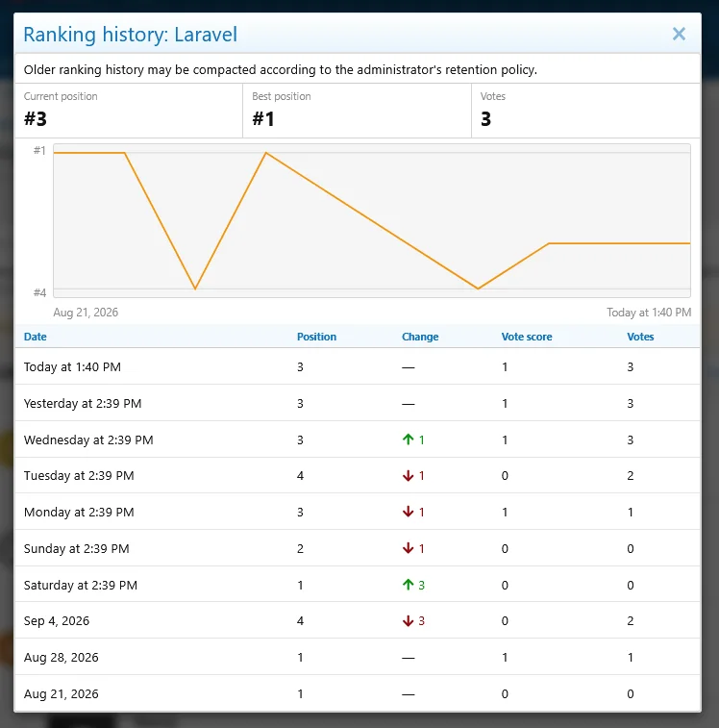Click green up arrow in Wednesday row
719x728 pixels.
[x=408, y=439]
